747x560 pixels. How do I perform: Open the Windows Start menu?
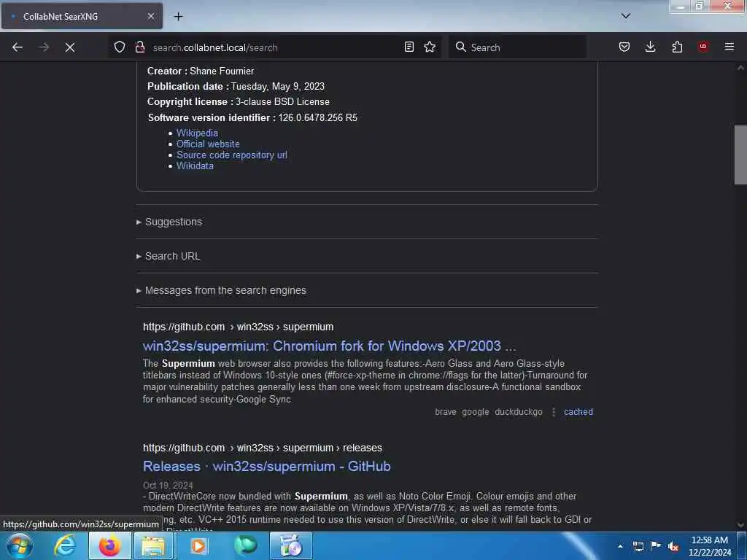(19, 545)
